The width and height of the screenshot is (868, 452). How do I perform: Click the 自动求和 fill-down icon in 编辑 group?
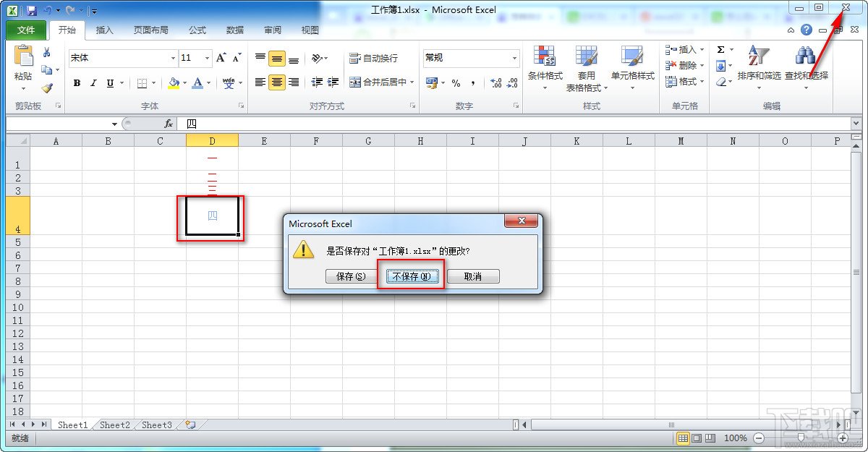pyautogui.click(x=722, y=65)
